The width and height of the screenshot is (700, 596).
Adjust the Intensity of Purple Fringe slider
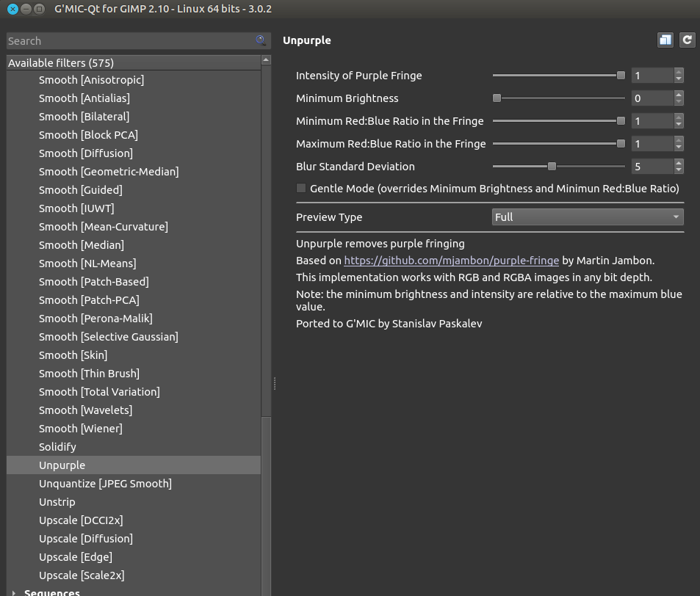coord(558,76)
